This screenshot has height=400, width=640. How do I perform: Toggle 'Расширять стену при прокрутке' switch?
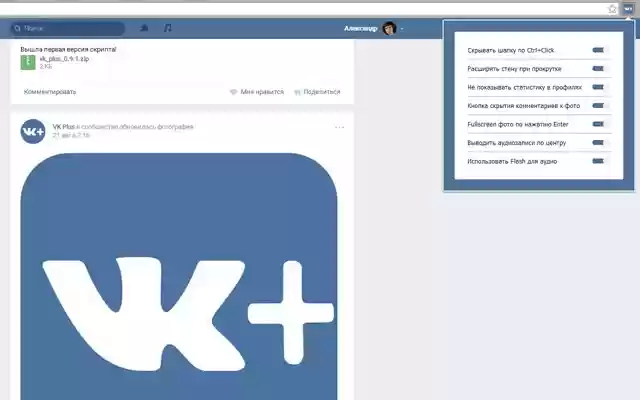(x=600, y=69)
